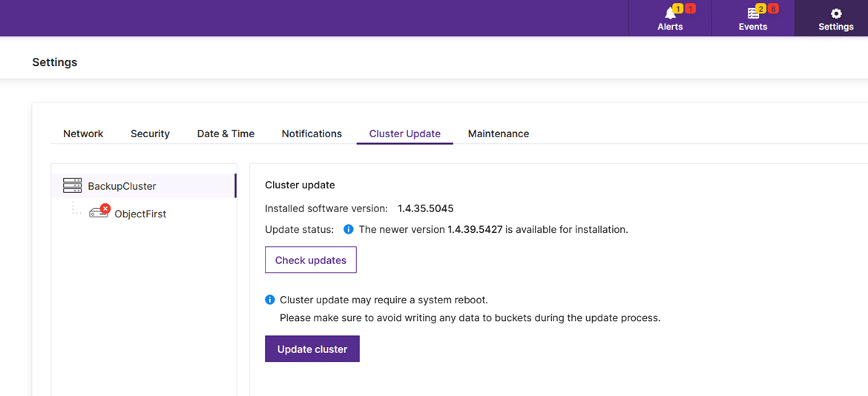Click the info icon beside reboot notice
The image size is (868, 396).
(x=269, y=300)
